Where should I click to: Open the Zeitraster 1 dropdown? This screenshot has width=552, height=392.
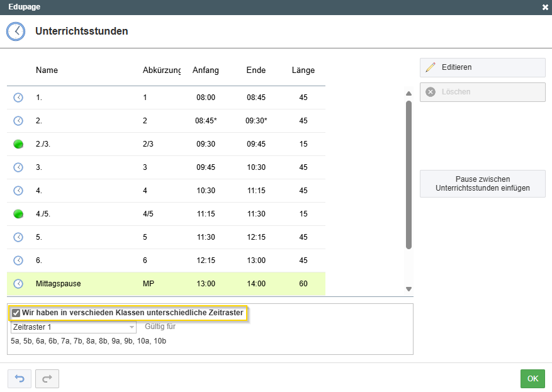(74, 327)
